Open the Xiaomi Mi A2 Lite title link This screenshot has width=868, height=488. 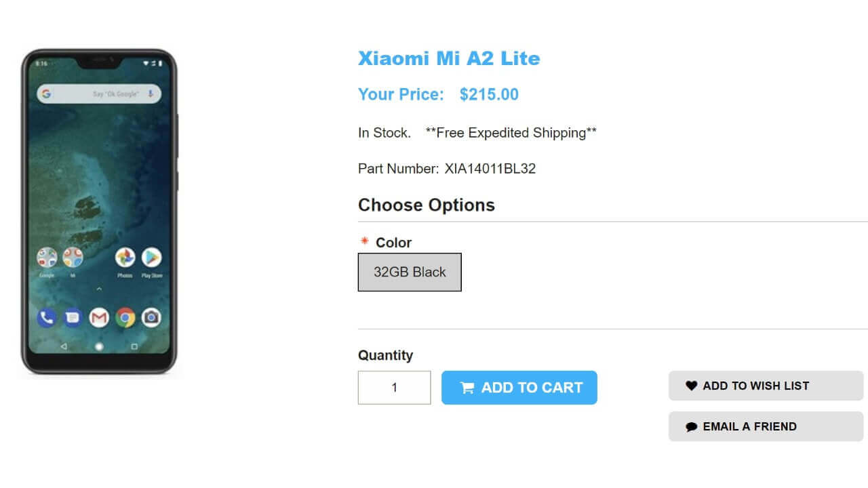click(x=449, y=58)
